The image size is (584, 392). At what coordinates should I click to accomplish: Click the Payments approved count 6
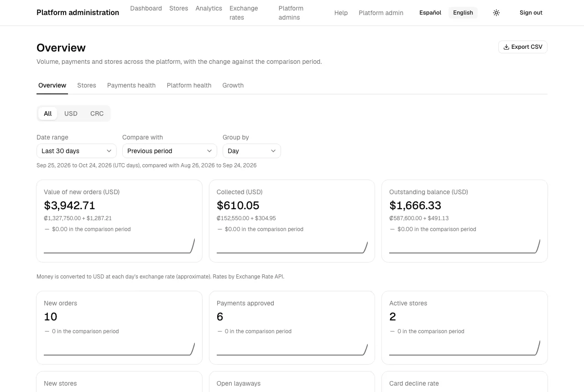click(220, 317)
